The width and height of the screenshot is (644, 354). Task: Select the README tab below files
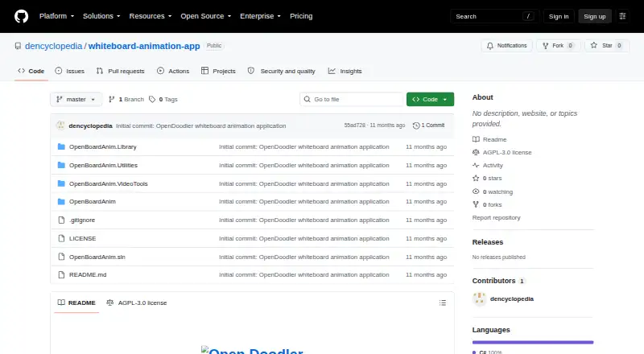[x=76, y=303]
